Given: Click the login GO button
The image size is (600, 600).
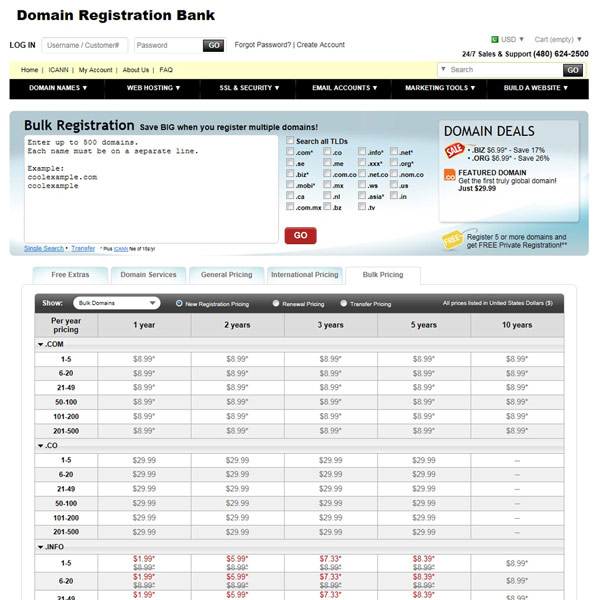Looking at the screenshot, I should [214, 46].
